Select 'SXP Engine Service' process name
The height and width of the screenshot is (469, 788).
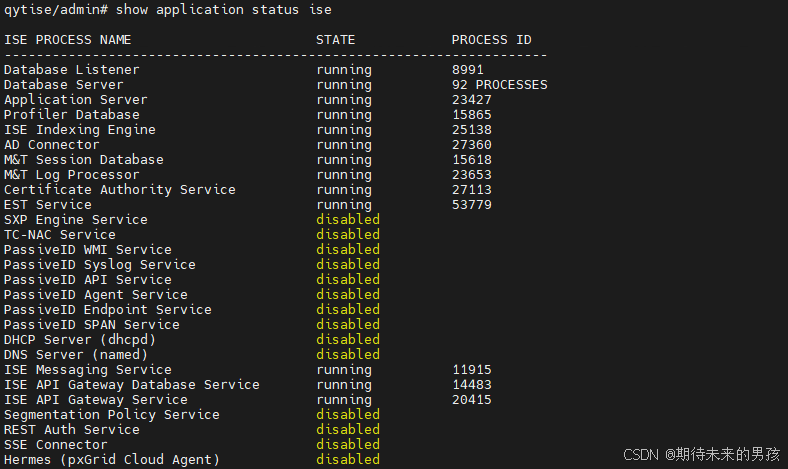[76, 220]
